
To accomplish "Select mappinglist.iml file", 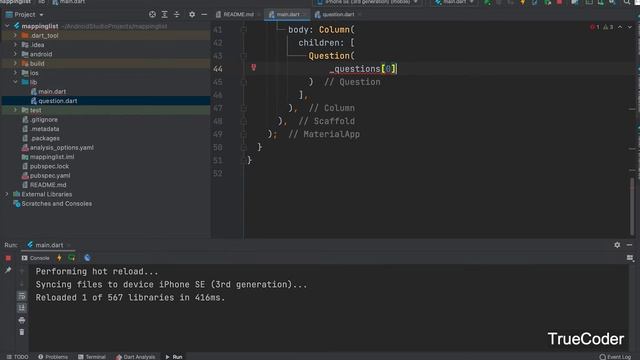I will point(52,157).
